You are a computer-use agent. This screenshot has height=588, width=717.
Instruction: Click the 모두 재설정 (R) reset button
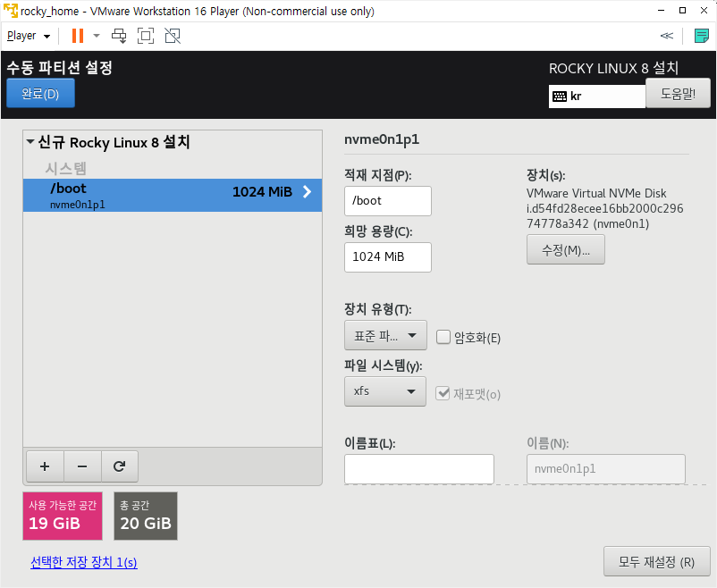656,561
